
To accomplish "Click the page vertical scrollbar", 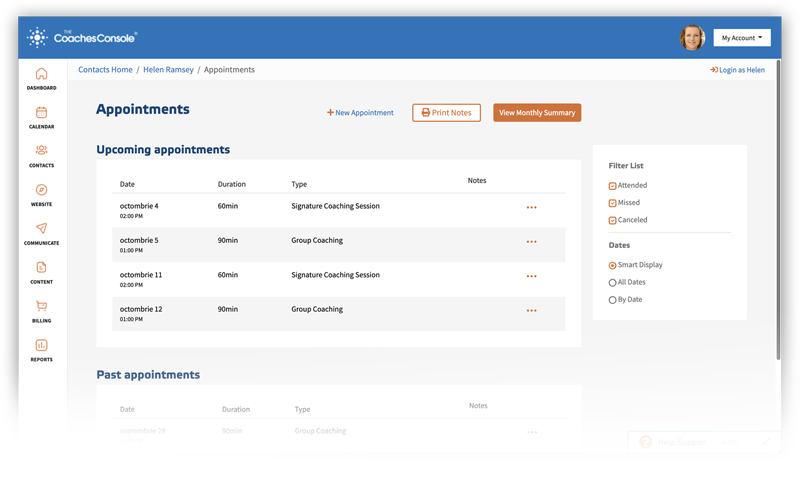I will point(778,209).
